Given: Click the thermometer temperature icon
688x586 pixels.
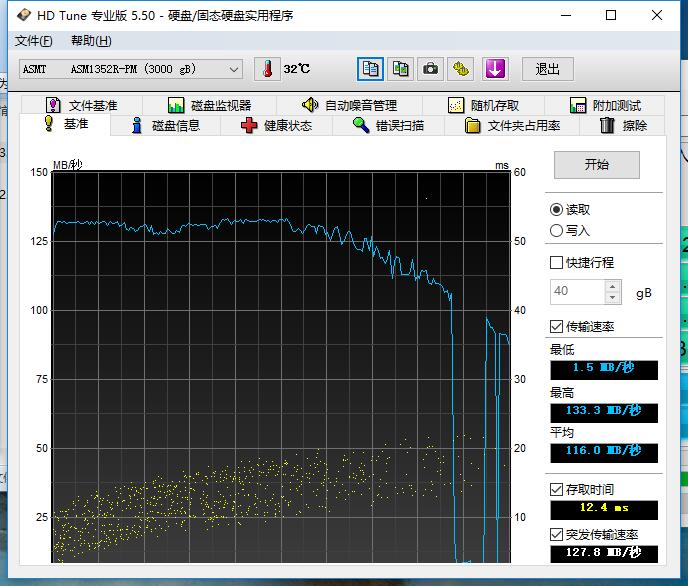Looking at the screenshot, I should click(267, 69).
